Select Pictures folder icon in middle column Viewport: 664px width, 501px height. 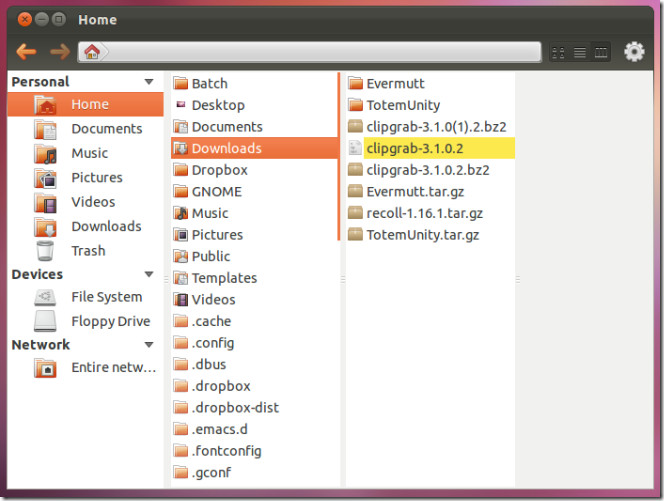[181, 235]
